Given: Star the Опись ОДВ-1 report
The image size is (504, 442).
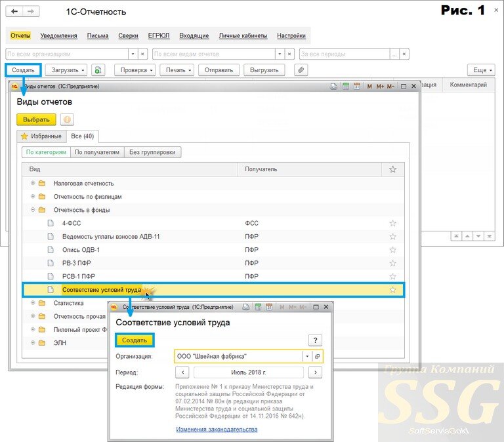Looking at the screenshot, I should click(x=392, y=250).
